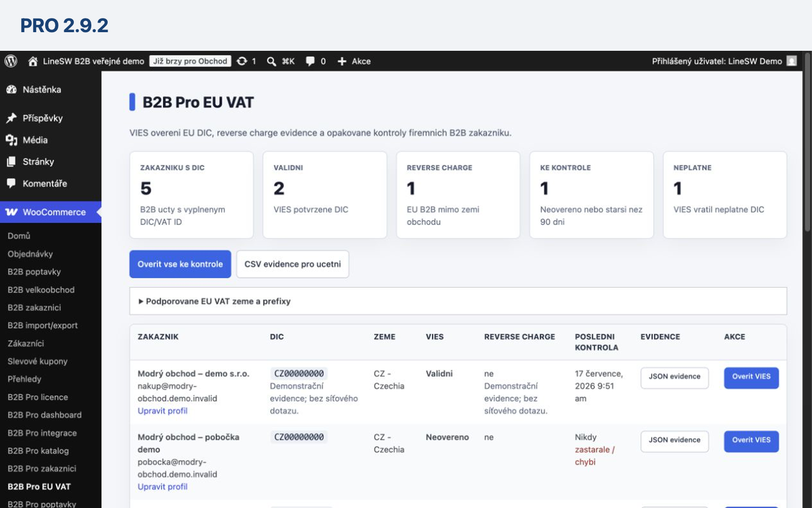812x508 pixels.
Task: Open Přehledy submenu
Action: 25,379
